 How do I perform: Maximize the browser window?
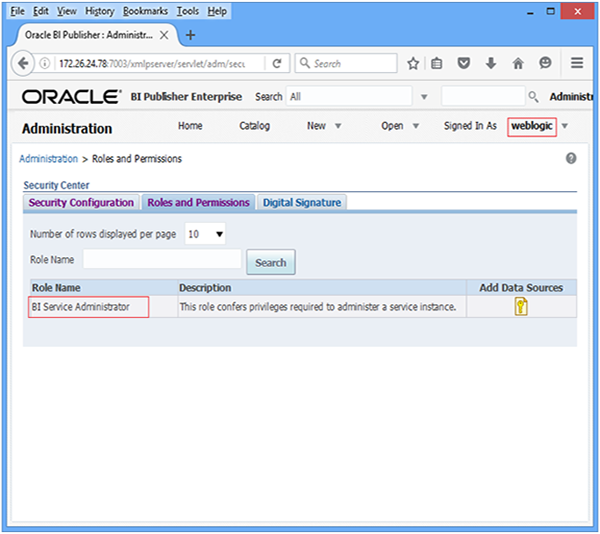tap(550, 12)
